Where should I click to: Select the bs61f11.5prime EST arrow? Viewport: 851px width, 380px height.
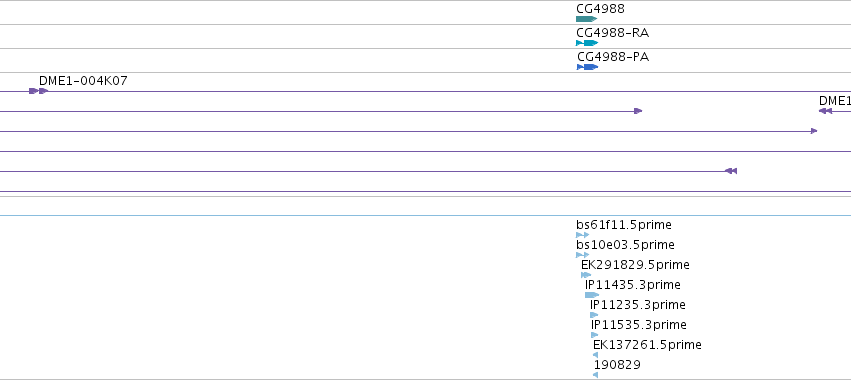[x=582, y=235]
